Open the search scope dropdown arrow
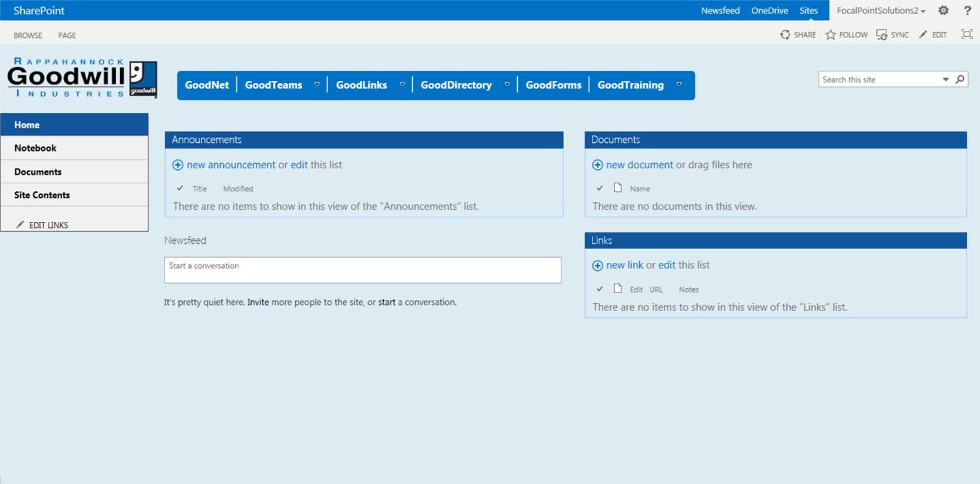Viewport: 980px width, 484px height. (x=946, y=80)
